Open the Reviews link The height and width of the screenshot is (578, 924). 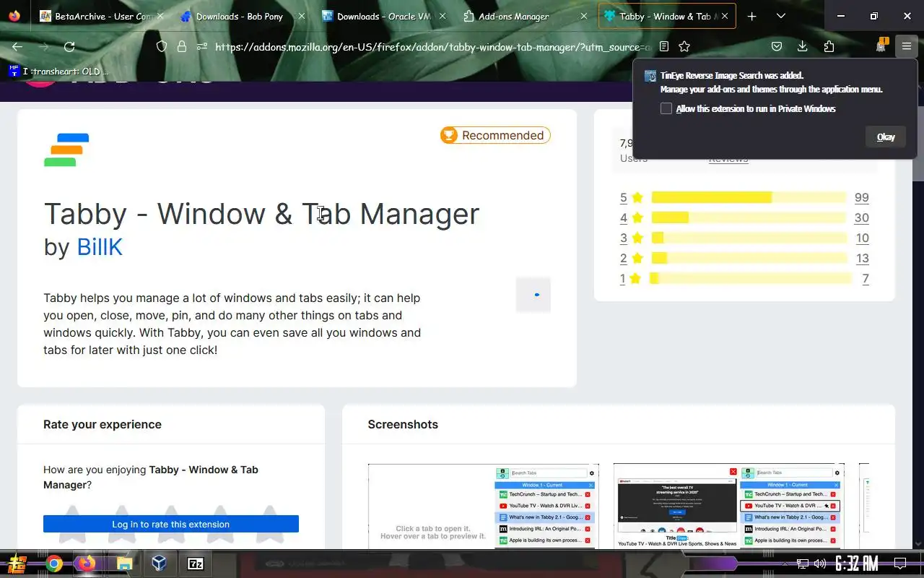click(728, 159)
